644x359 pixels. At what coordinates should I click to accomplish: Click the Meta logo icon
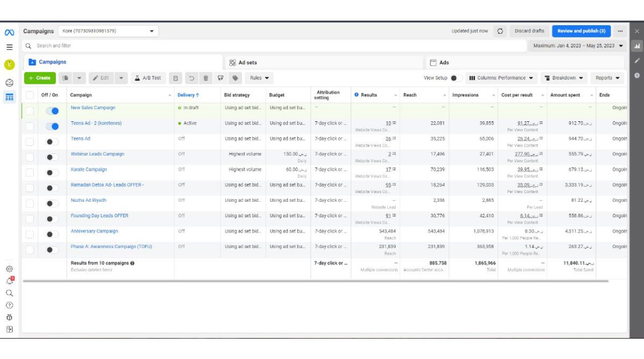click(x=9, y=32)
